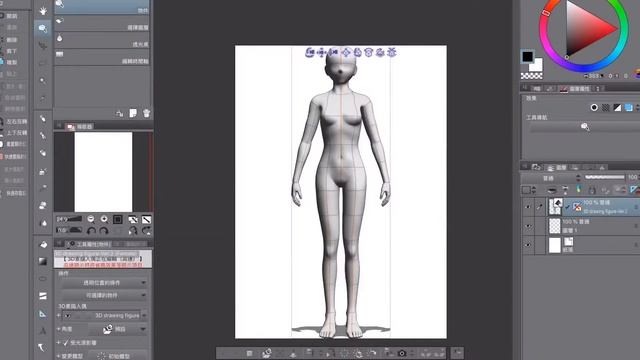This screenshot has width=640, height=360.
Task: Click the first camera-rotate manipulator icon above figure
Action: [x=310, y=52]
